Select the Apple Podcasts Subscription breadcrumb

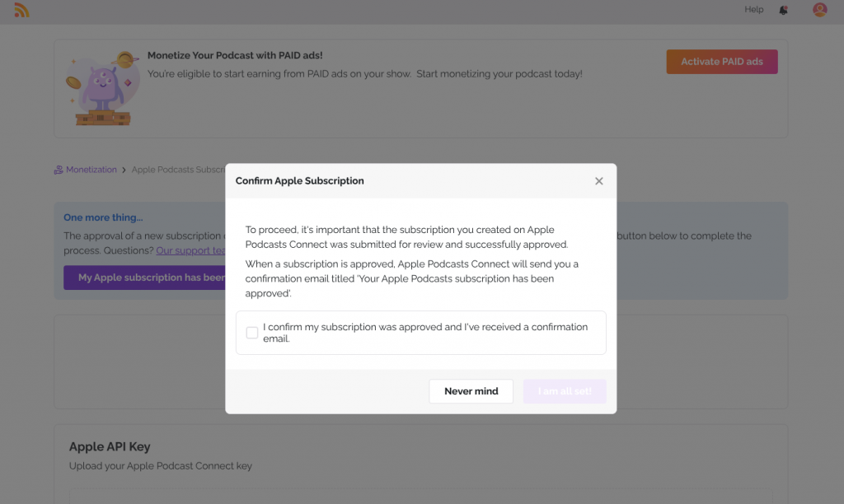(178, 170)
